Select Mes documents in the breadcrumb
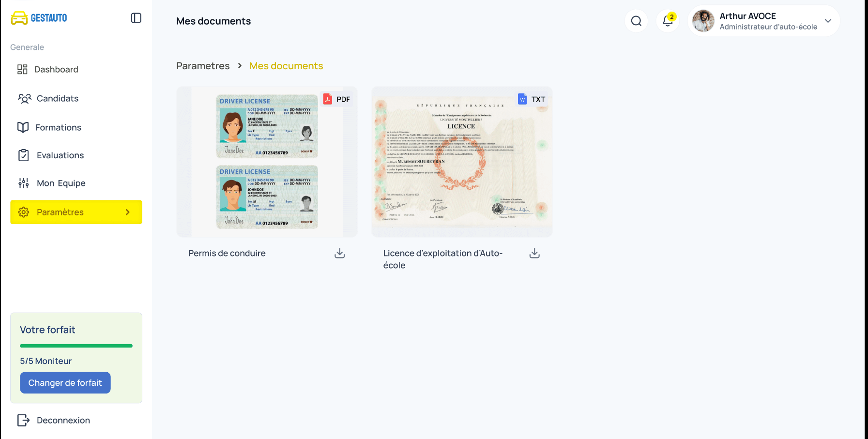Viewport: 868px width, 439px height. [286, 66]
